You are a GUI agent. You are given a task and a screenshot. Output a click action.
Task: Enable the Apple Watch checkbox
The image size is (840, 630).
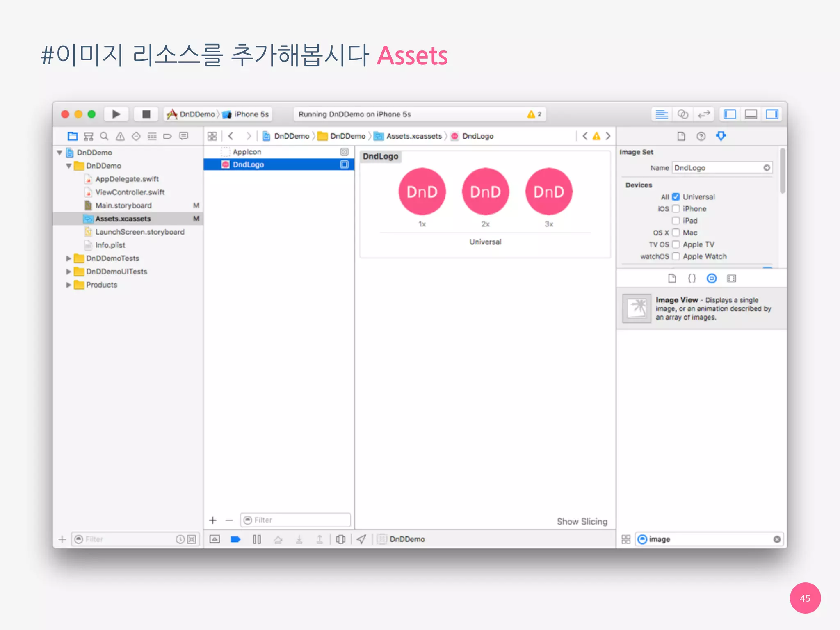coord(676,256)
